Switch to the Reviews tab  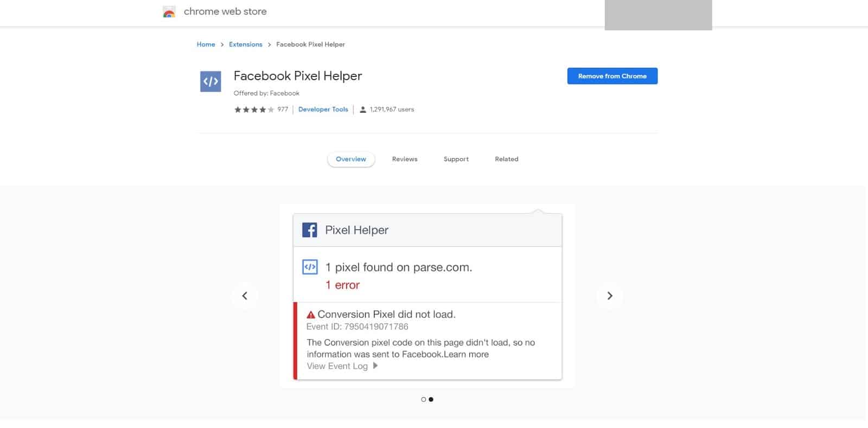(x=405, y=159)
